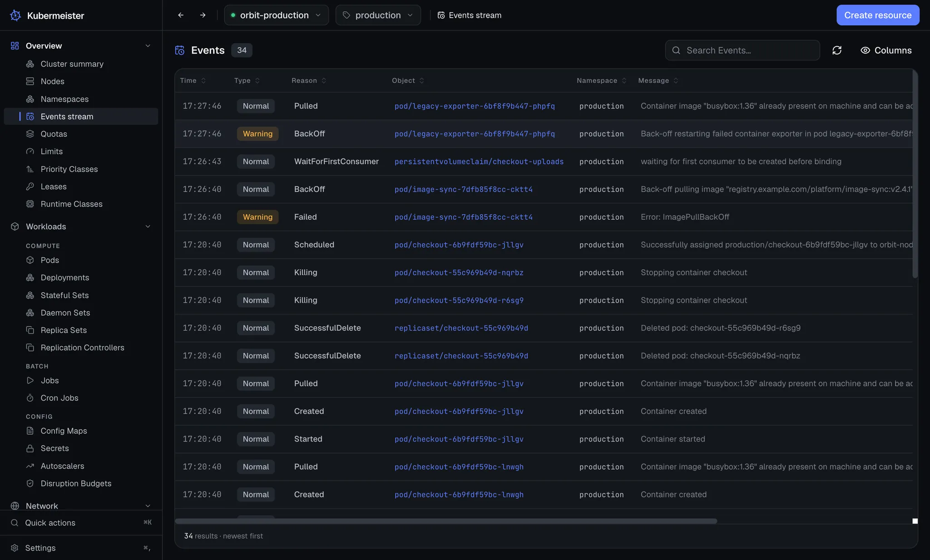Click the horizontal scrollbar of events table
This screenshot has height=560, width=930.
[x=446, y=521]
